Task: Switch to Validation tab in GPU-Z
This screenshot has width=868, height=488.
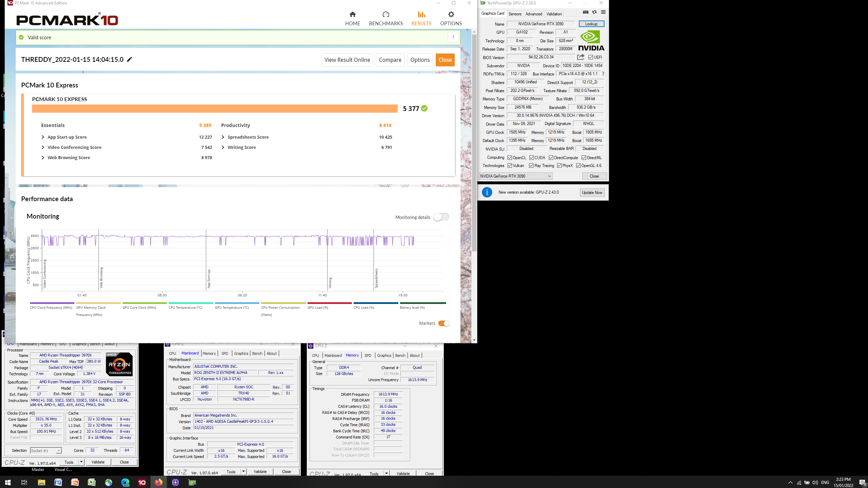Action: coord(554,14)
